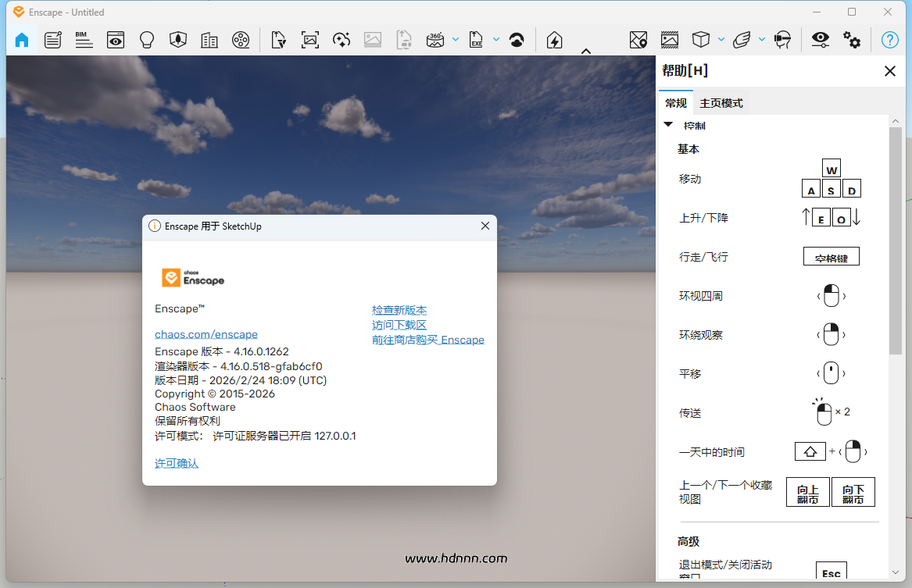Toggle the winged-foot fly mode icon
This screenshot has width=912, height=588.
[x=742, y=40]
